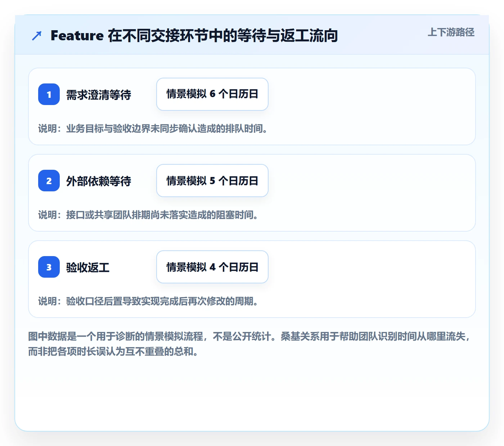
Task: Click the 验收返工 heading
Action: (x=88, y=267)
